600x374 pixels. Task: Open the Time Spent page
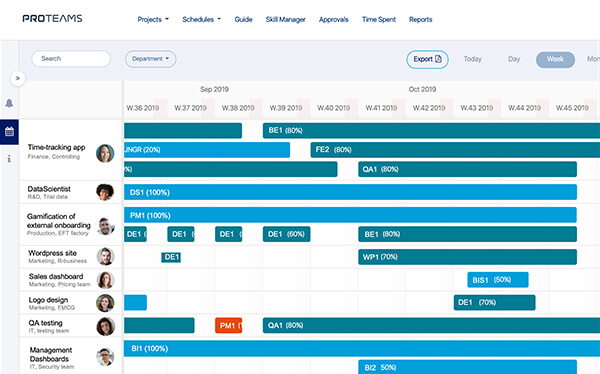[x=379, y=20]
